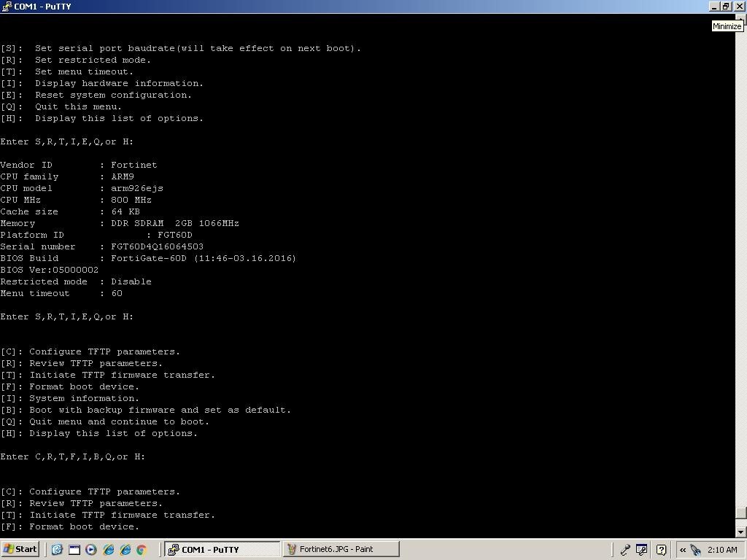The image size is (747, 560).
Task: Open the language bar tools icon
Action: [642, 550]
